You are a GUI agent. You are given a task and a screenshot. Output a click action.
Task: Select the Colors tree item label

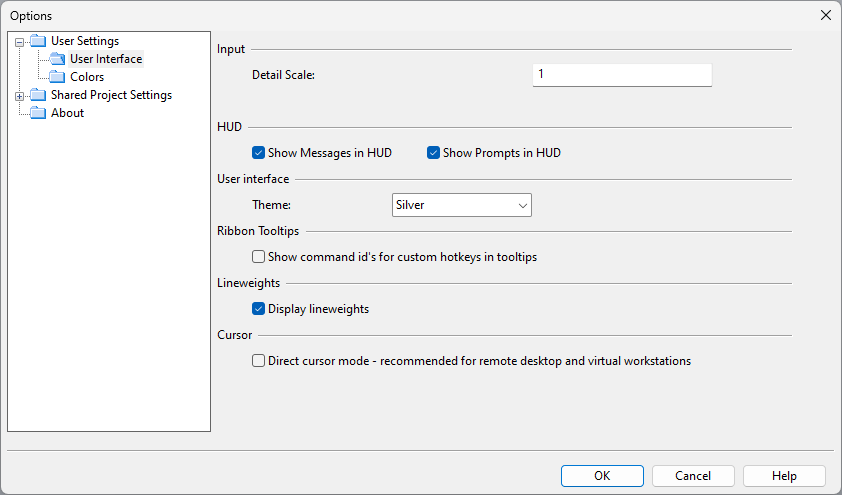(87, 77)
